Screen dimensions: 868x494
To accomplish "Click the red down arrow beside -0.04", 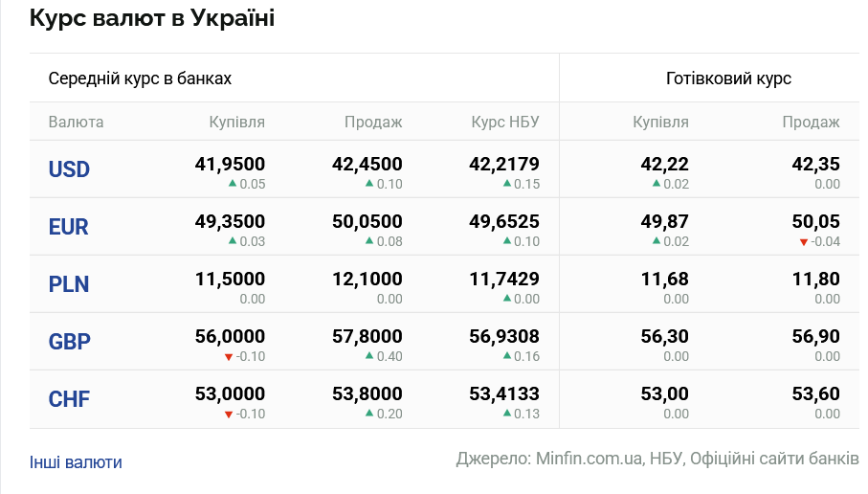I will coord(803,241).
